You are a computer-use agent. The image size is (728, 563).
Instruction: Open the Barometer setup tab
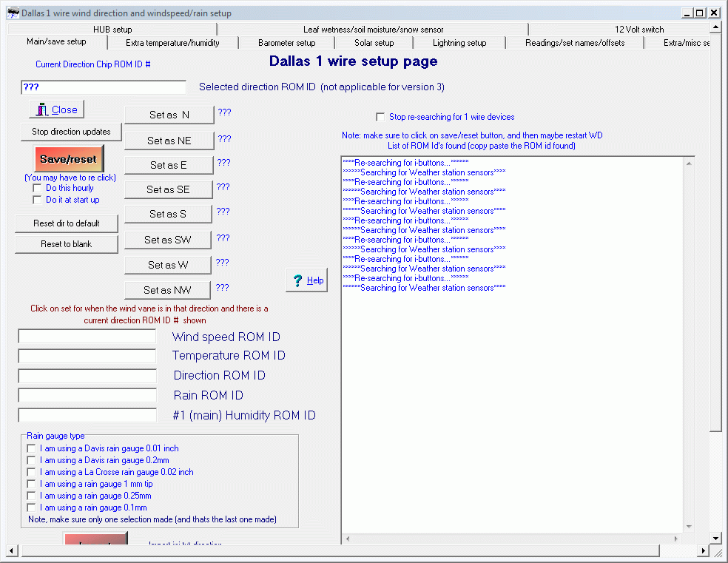pyautogui.click(x=286, y=43)
